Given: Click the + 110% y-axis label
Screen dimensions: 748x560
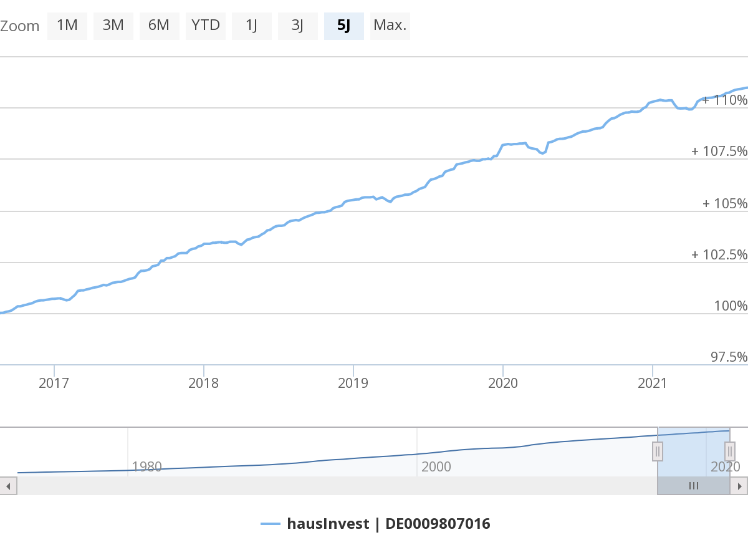Looking at the screenshot, I should [x=724, y=100].
